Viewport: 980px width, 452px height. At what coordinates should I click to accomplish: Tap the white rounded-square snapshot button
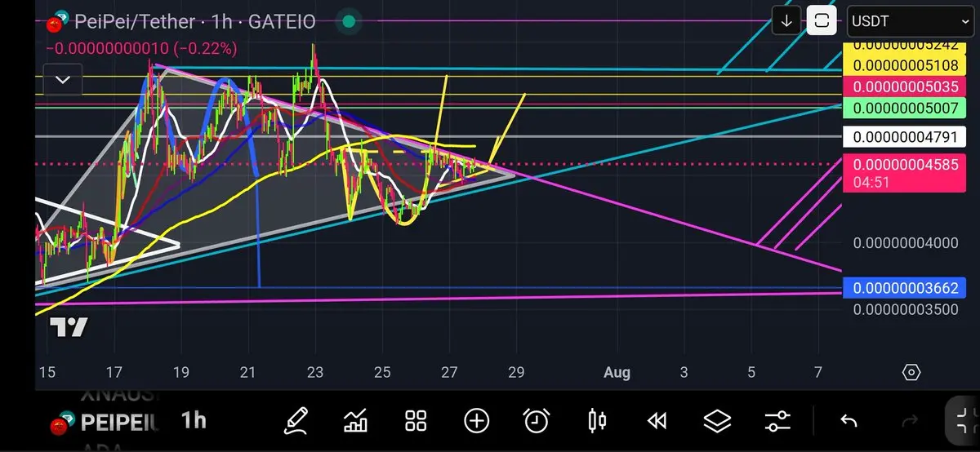tap(822, 21)
